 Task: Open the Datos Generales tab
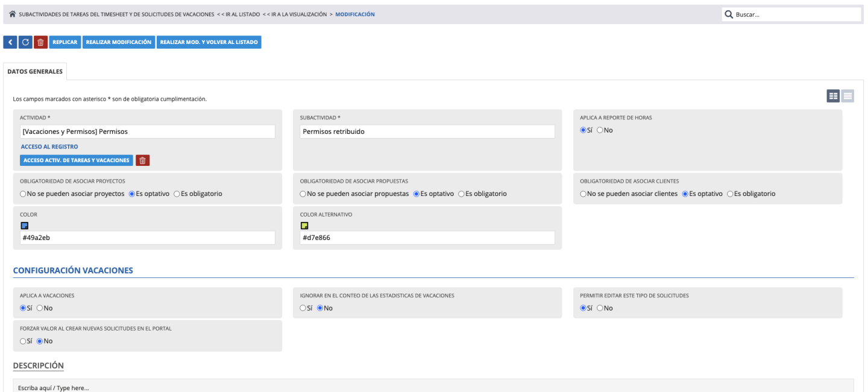point(34,71)
